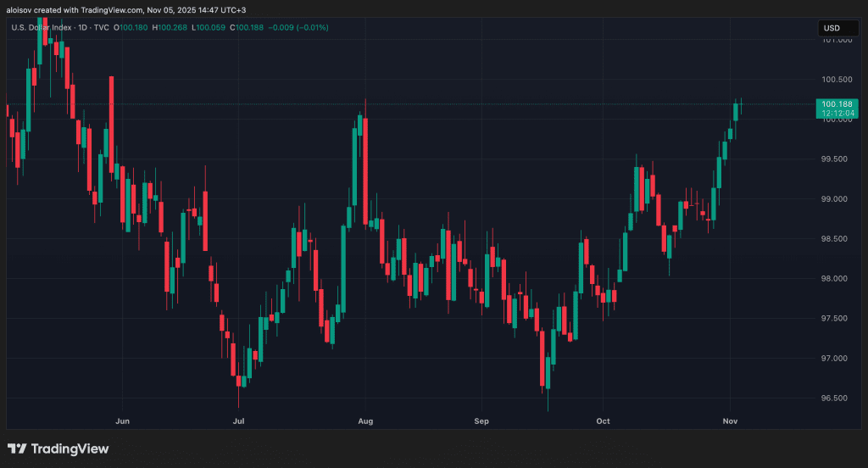Click the close value C100.188
The width and height of the screenshot is (868, 468).
click(247, 28)
